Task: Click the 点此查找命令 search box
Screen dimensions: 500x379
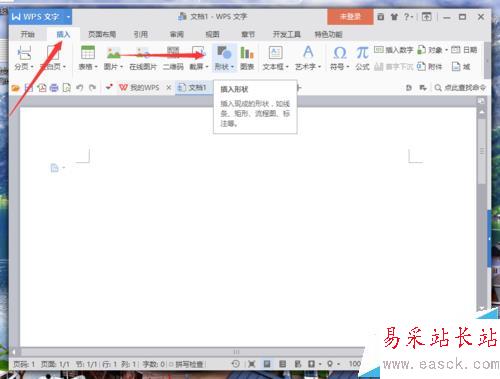Action: (460, 88)
